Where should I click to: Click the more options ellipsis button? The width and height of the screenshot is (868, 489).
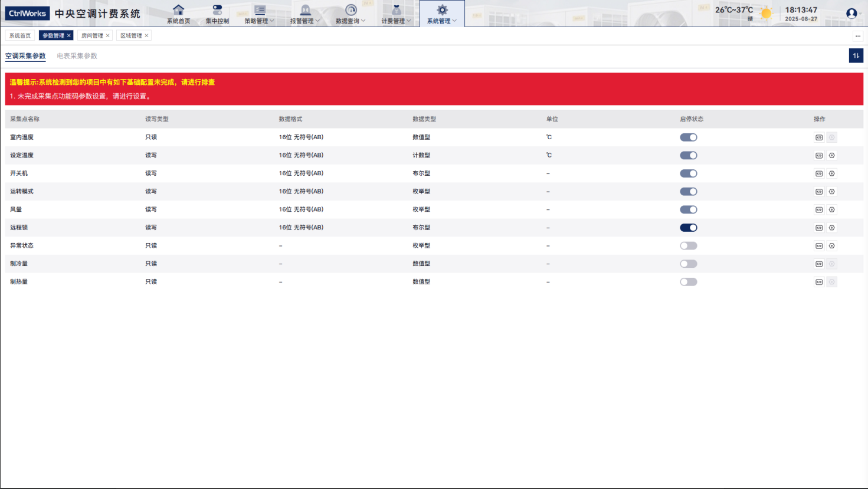[858, 36]
